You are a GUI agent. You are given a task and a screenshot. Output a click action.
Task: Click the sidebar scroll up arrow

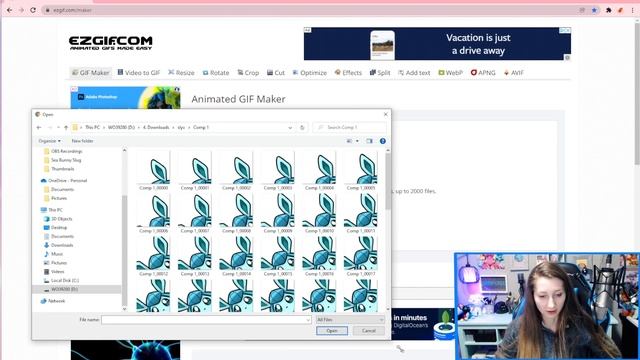(124, 151)
